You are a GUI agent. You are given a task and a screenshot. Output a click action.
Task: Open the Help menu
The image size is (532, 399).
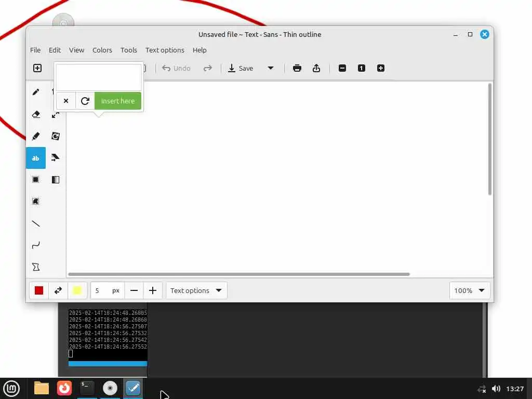(199, 50)
